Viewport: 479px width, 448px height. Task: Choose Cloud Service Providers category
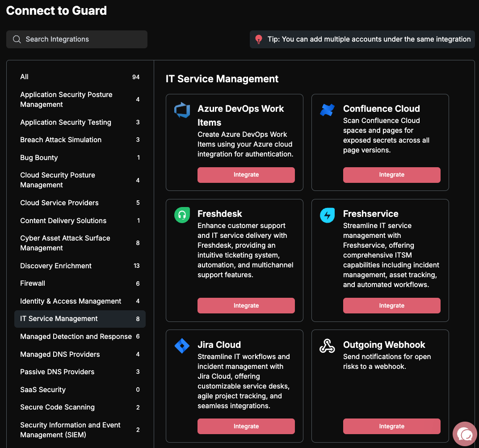(x=80, y=203)
